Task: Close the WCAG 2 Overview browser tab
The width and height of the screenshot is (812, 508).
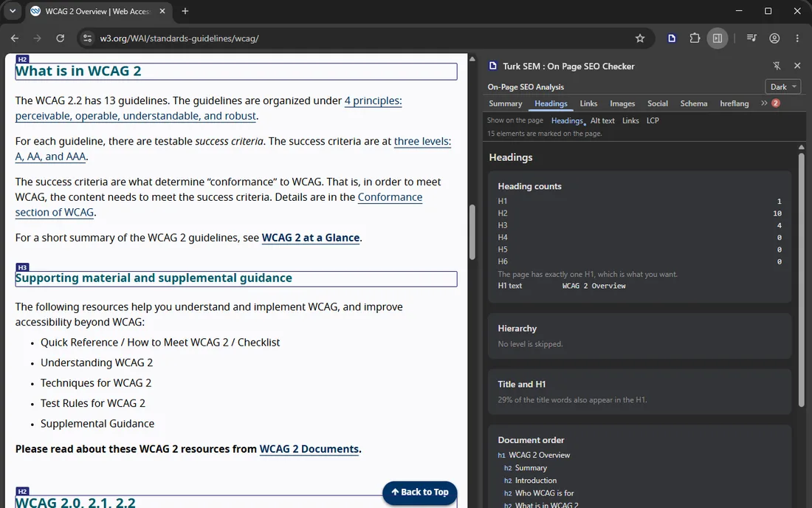Action: coord(162,11)
